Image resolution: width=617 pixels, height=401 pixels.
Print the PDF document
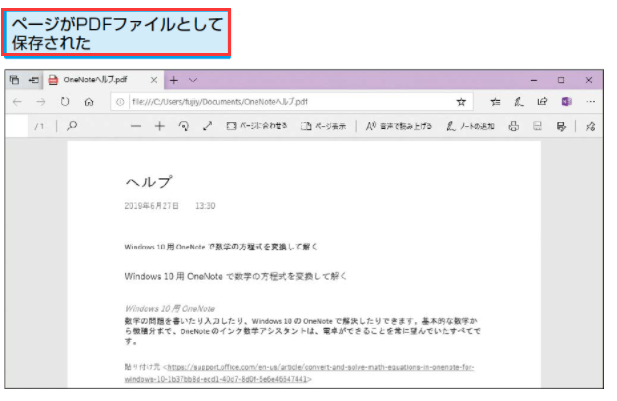pos(513,126)
